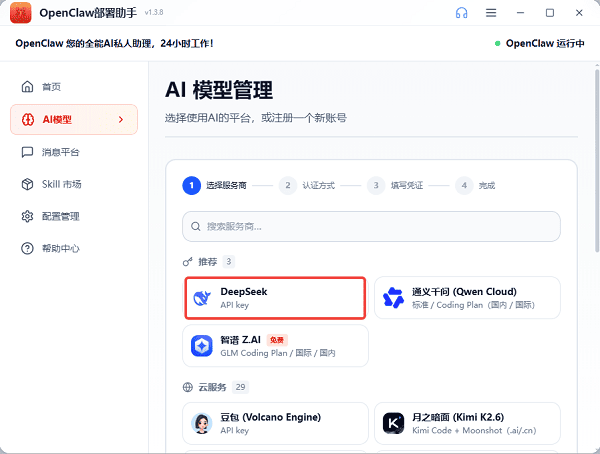Select 月之暗面 (Kimi K2.6) provider card
Screen dimensions: 600x454
point(467,423)
